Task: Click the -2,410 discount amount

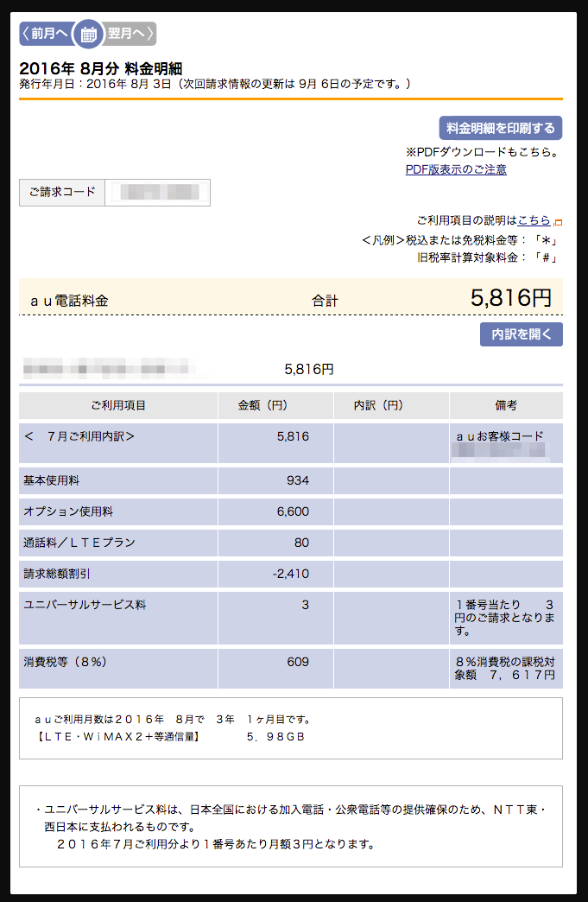Action: pyautogui.click(x=291, y=574)
